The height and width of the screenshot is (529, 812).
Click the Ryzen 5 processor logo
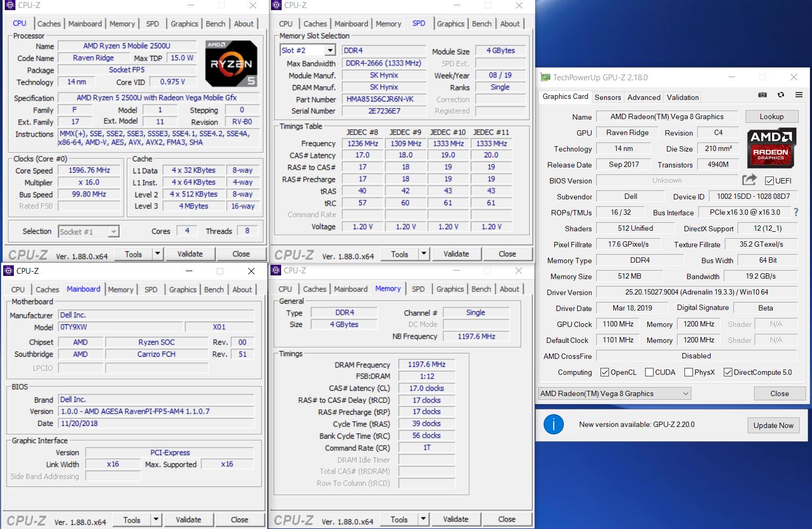[231, 63]
